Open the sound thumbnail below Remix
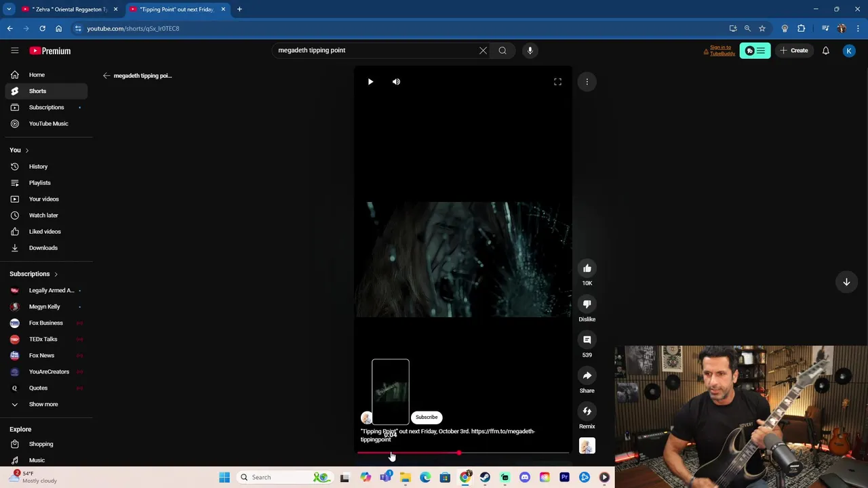This screenshot has width=868, height=488. tap(587, 446)
